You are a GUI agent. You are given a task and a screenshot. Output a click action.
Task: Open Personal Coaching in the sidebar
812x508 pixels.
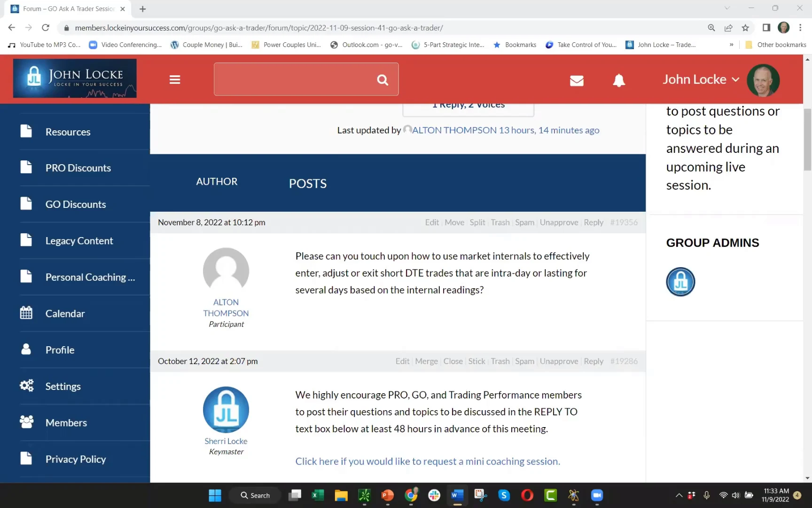(x=90, y=277)
